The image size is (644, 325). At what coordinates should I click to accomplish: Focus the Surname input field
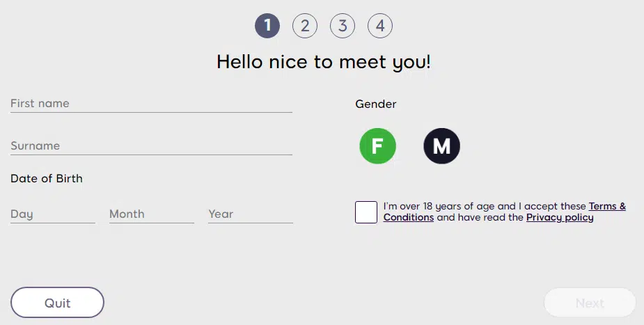151,146
